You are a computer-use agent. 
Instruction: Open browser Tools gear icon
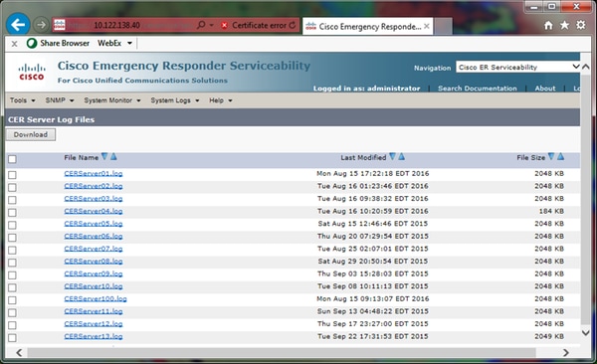pos(581,25)
